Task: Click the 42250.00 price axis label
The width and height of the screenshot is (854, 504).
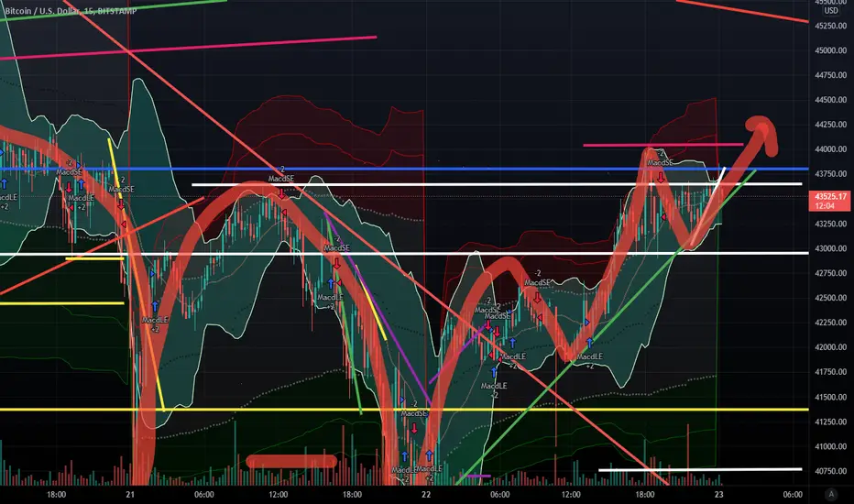Action: pos(830,323)
